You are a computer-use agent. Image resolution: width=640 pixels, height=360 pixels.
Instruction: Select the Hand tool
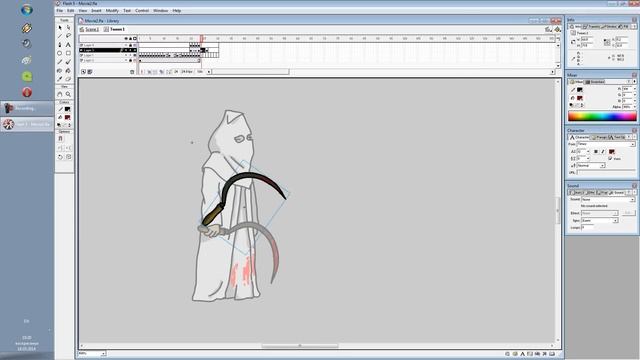click(x=60, y=94)
